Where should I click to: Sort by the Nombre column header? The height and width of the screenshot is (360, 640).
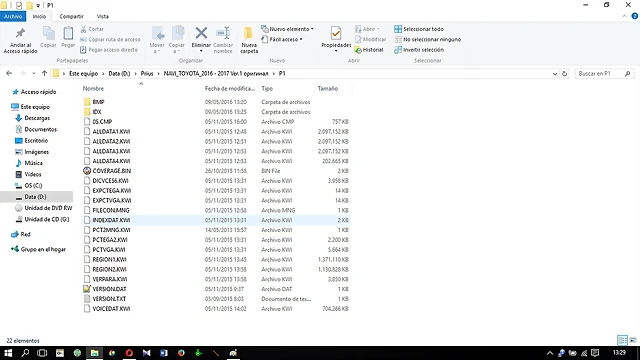141,89
